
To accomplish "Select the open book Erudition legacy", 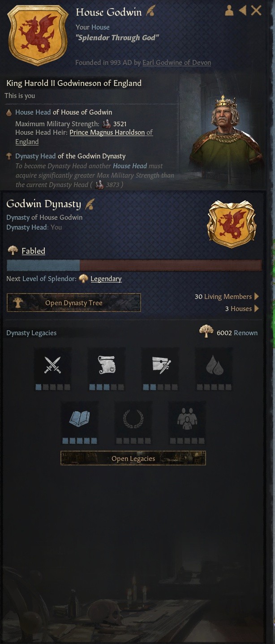I will click(x=79, y=419).
